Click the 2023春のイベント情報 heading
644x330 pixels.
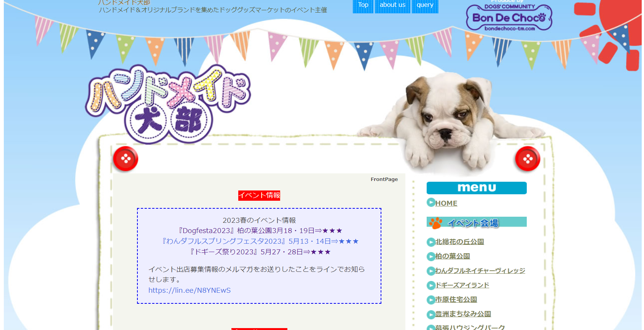tap(259, 220)
